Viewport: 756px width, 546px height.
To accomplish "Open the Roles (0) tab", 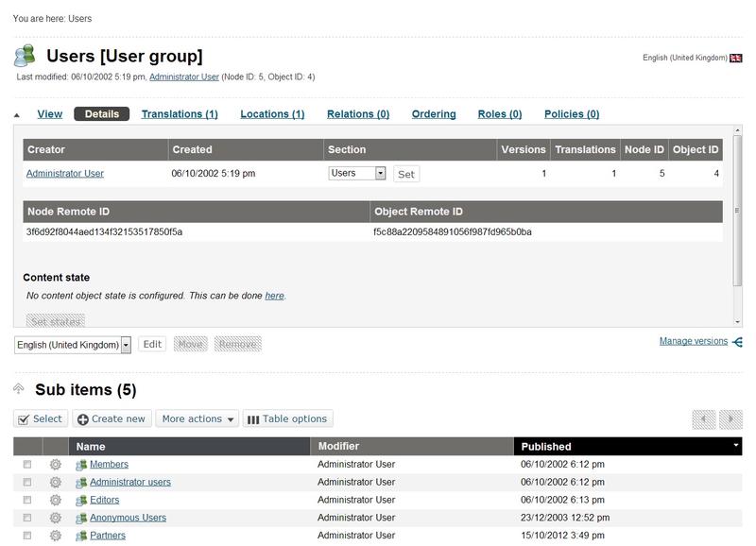I will (x=500, y=114).
